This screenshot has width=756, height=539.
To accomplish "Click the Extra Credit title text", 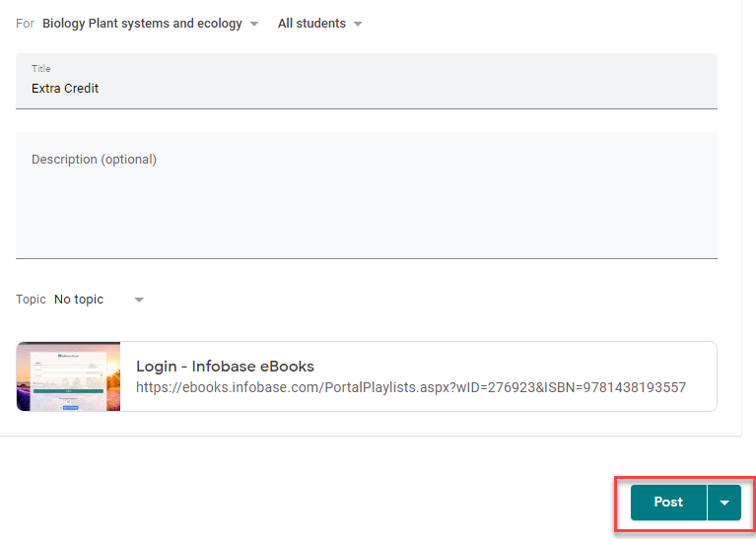I will [65, 89].
